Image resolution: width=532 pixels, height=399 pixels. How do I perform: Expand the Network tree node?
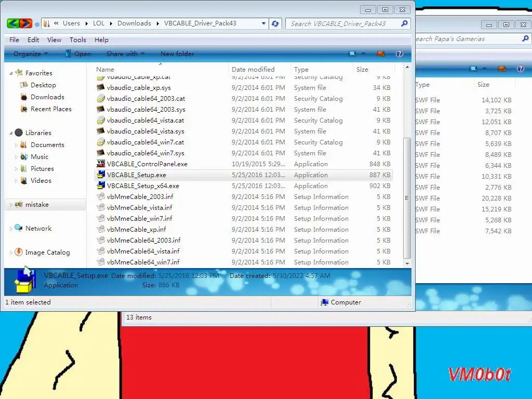tap(11, 229)
